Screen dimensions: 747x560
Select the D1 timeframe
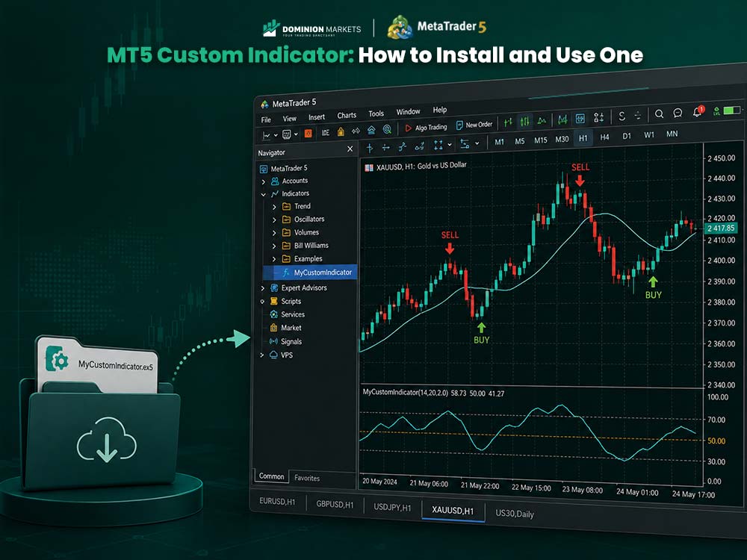(x=627, y=136)
